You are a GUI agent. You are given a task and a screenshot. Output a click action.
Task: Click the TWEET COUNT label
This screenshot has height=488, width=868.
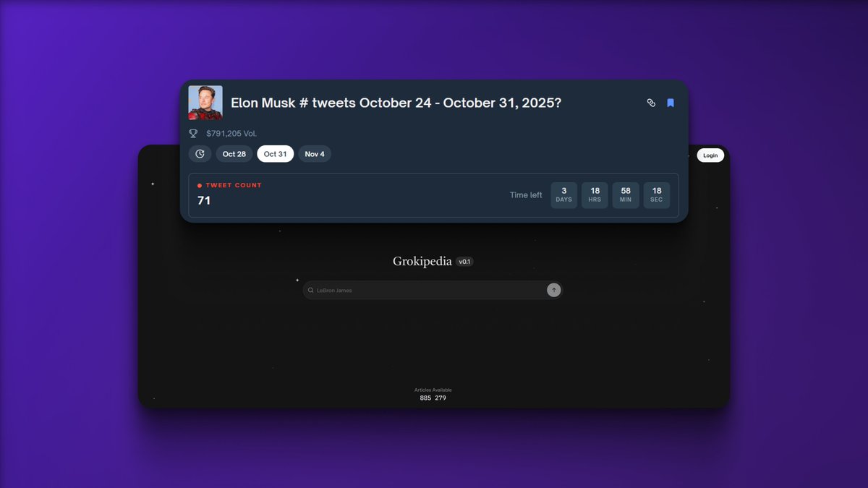tap(234, 186)
